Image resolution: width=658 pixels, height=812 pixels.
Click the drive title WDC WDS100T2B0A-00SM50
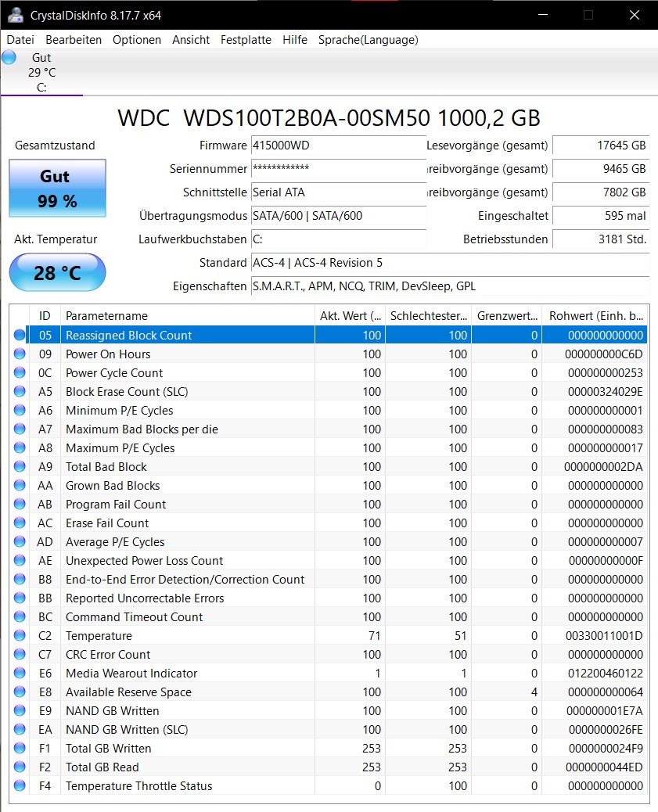coord(329,118)
